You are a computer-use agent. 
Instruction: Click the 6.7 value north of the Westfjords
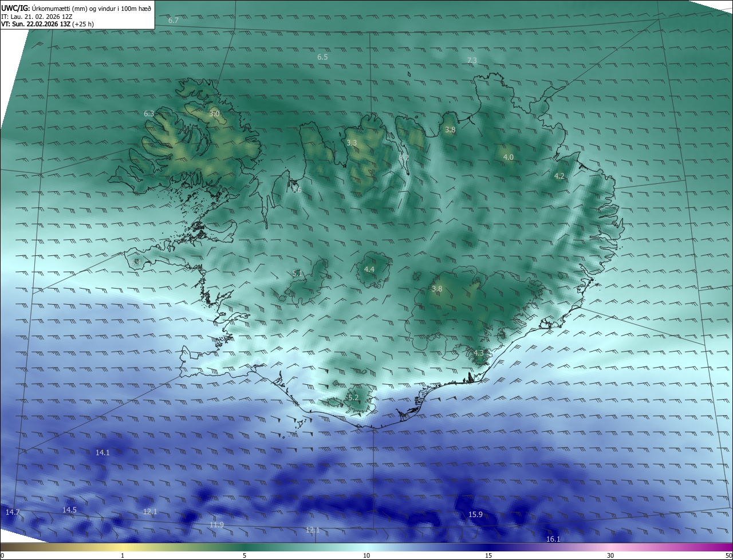pyautogui.click(x=174, y=20)
